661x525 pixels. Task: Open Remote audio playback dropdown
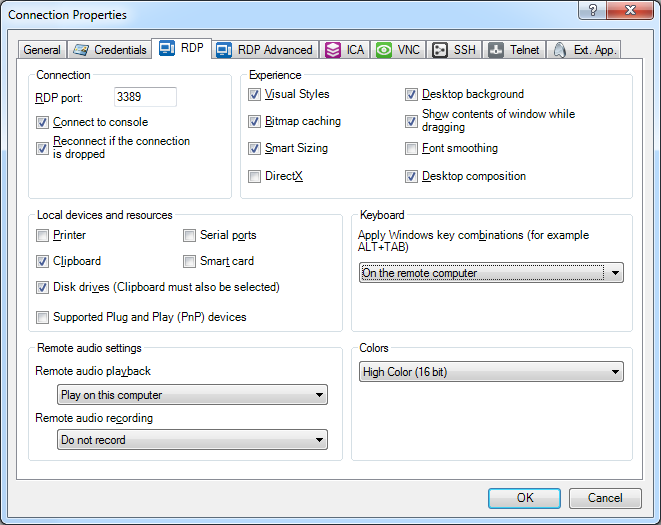pos(192,395)
